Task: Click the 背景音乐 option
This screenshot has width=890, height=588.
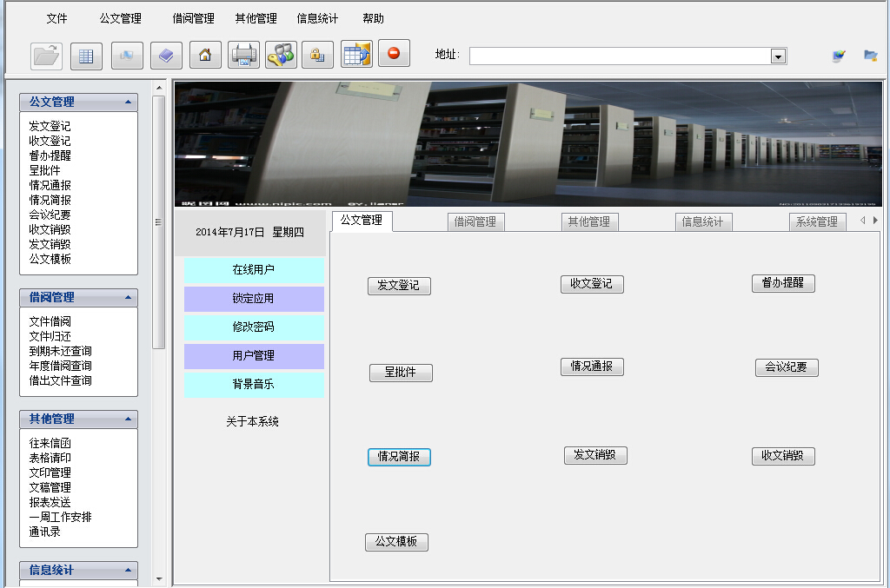Action: tap(254, 385)
